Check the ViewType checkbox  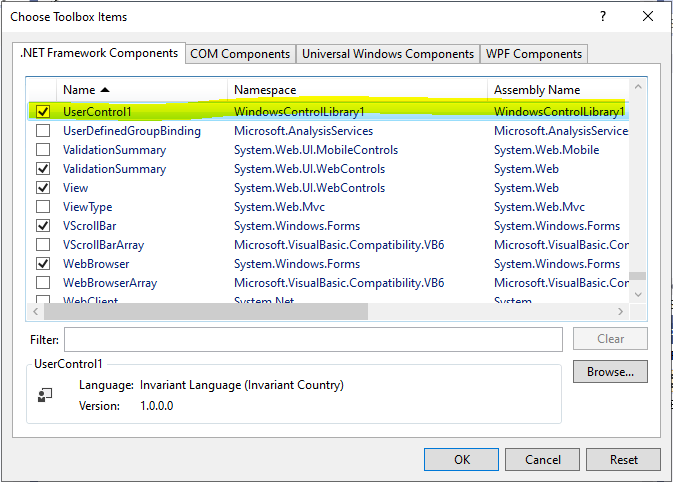(x=43, y=206)
